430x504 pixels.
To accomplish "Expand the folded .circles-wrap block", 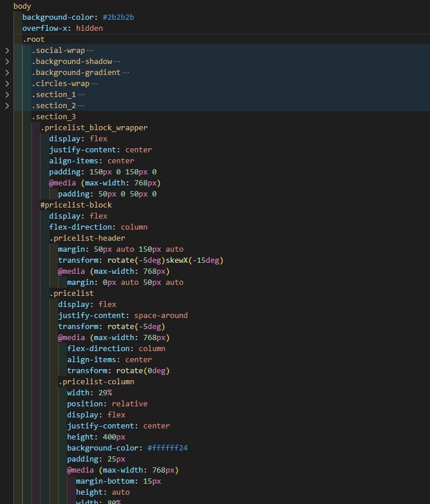I will 7,84.
